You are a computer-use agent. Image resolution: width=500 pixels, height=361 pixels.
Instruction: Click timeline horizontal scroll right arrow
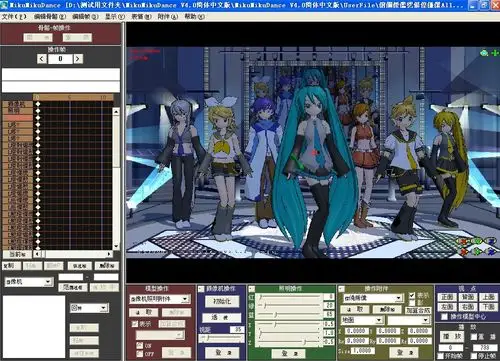109,254
